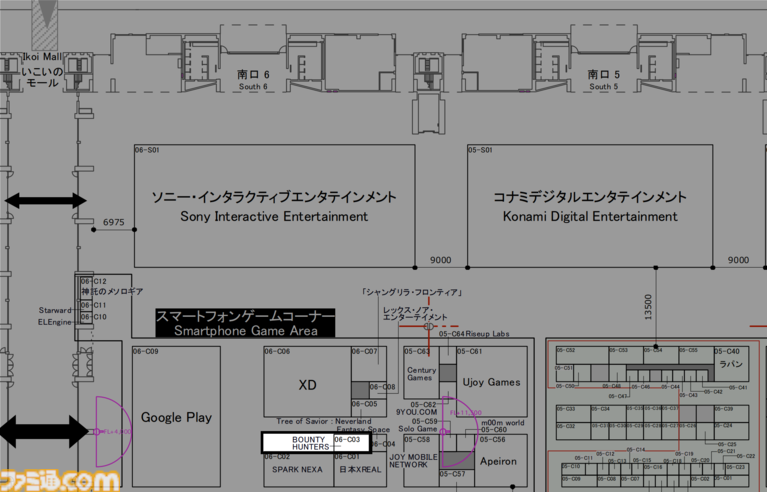The image size is (767, 492).
Task: Click the 06-C07 booth
Action: coord(369,364)
